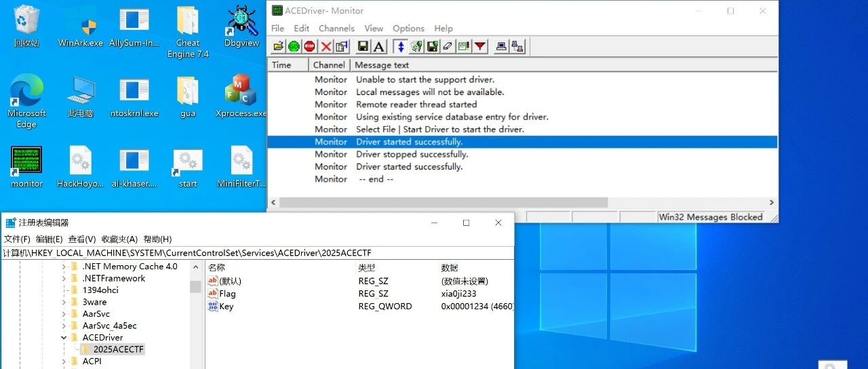Expand the .NET Memory Cache 4.0 key

pyautogui.click(x=64, y=267)
